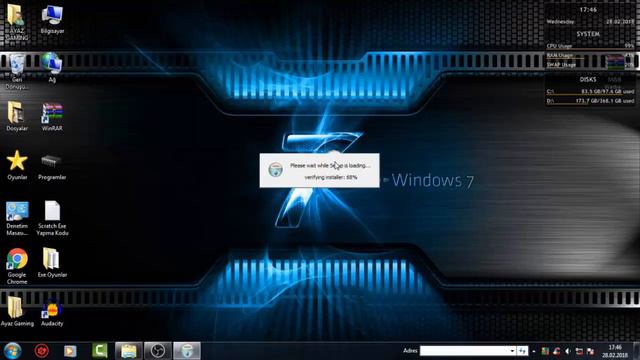Open the Exe Oyunlar folder
640x360 pixels.
[x=52, y=263]
